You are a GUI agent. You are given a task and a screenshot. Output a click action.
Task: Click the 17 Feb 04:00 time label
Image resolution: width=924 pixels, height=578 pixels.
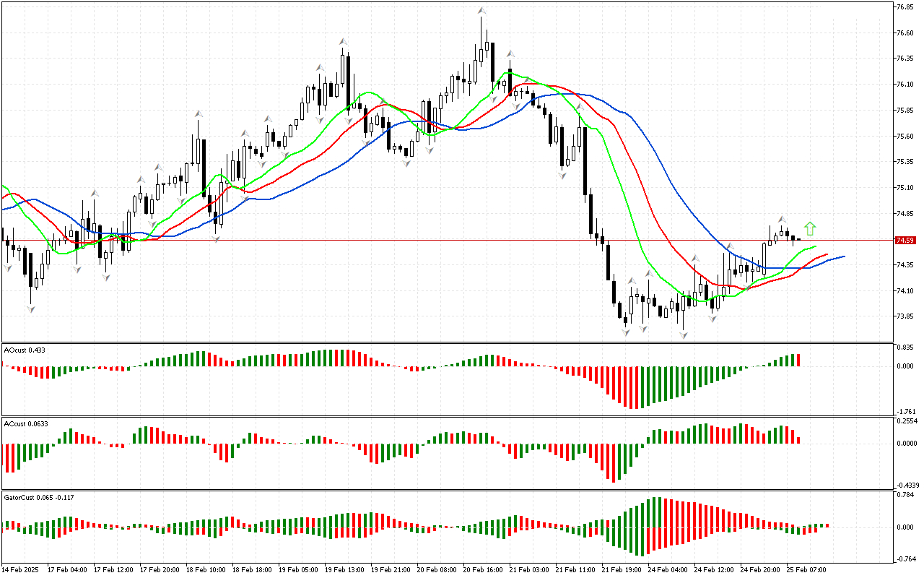(x=67, y=569)
